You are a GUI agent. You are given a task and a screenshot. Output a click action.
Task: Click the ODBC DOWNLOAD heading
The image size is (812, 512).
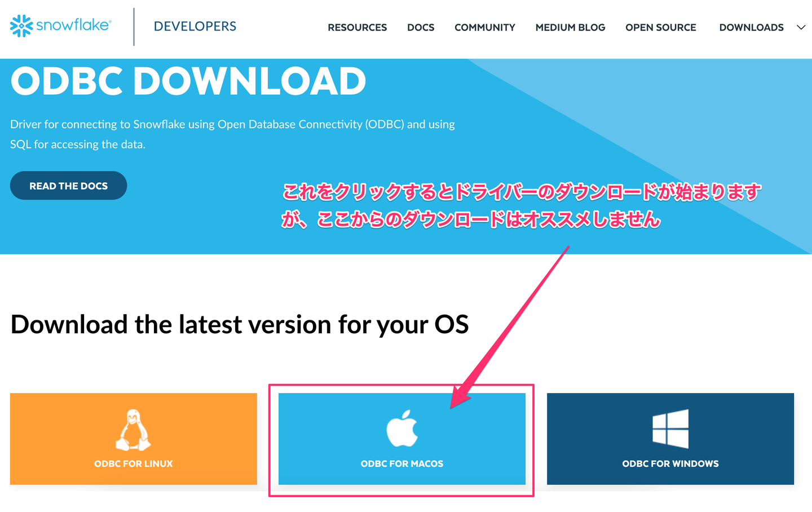[188, 81]
